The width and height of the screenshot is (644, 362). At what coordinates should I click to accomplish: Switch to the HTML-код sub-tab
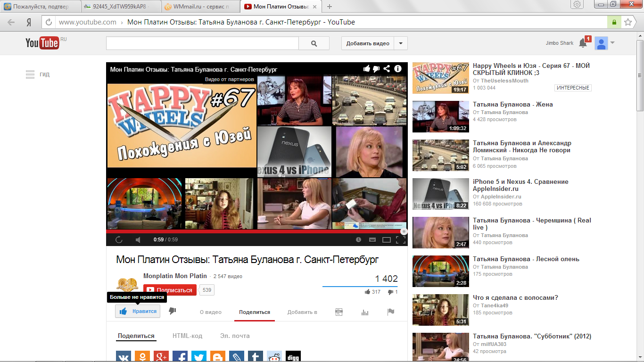(x=187, y=336)
